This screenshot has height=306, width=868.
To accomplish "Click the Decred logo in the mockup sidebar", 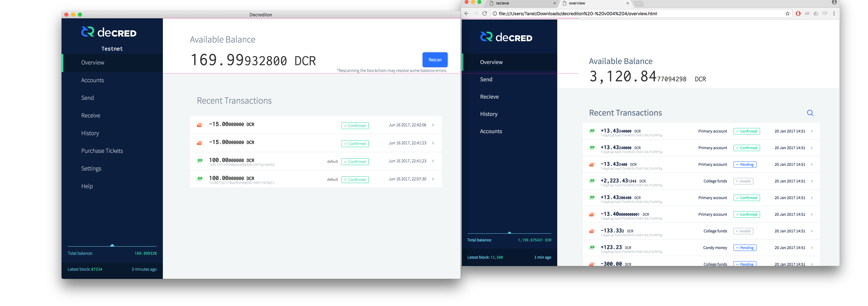I will pos(506,37).
